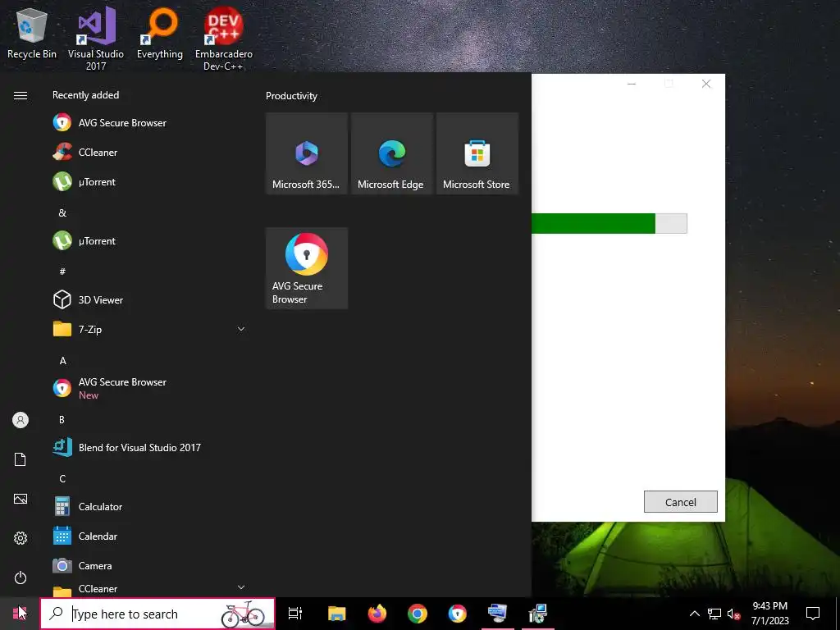Click the green installer progress bar
Viewport: 840px width, 630px height.
[x=609, y=223]
